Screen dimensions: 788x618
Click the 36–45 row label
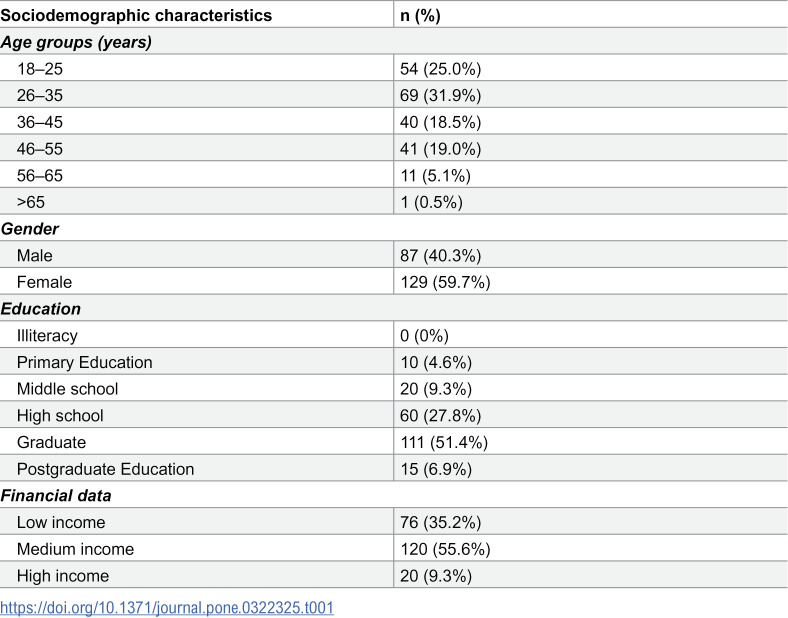(x=40, y=122)
